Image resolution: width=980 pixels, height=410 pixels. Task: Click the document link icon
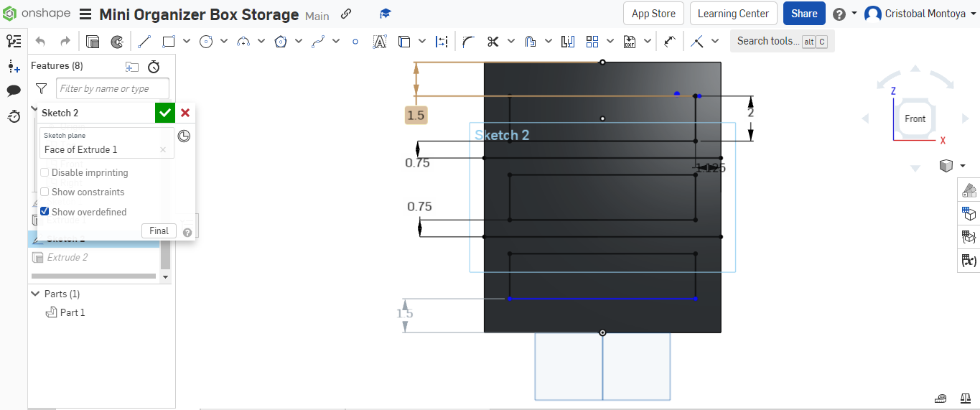coord(346,14)
